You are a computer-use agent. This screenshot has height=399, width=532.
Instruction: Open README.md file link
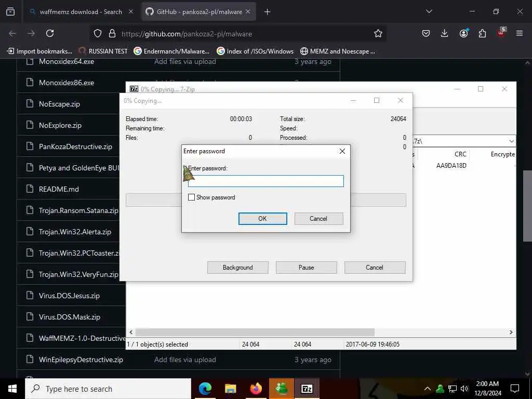[x=59, y=189]
